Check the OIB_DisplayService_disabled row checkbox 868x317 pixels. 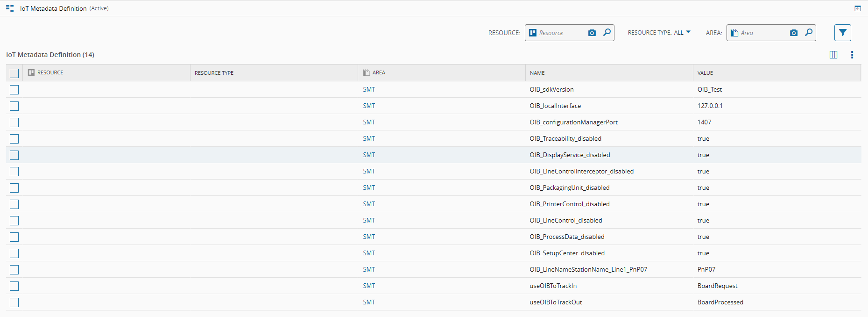coord(14,155)
